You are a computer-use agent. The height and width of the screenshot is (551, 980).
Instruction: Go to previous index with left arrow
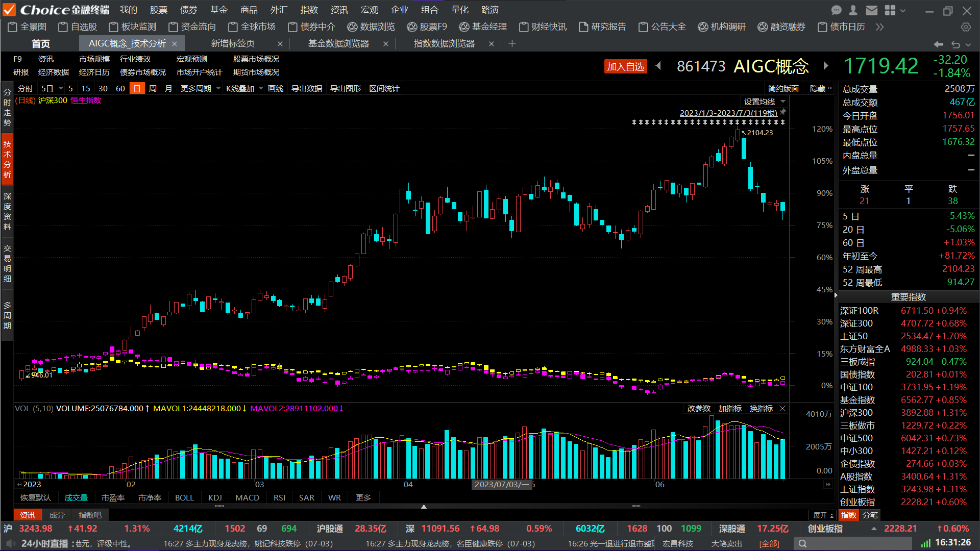(658, 66)
